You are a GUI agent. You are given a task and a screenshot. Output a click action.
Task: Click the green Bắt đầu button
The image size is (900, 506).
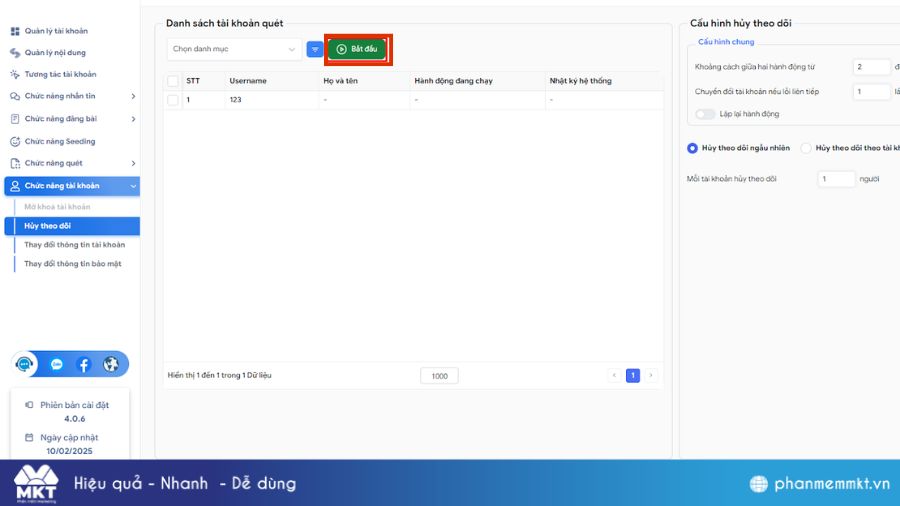pos(357,49)
